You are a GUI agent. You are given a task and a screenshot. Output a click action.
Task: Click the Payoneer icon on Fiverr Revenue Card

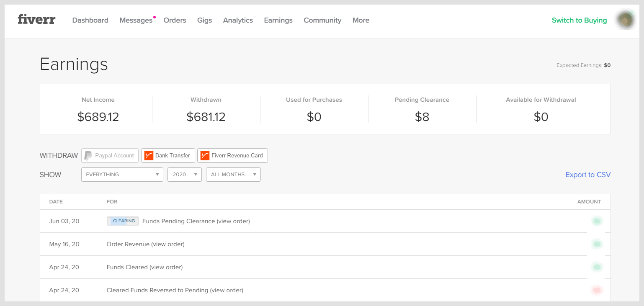tap(205, 155)
